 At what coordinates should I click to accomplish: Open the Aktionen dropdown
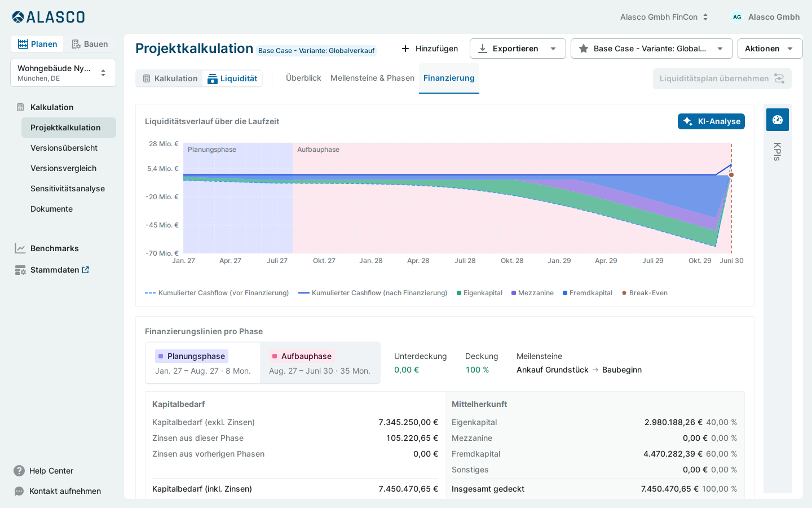click(770, 49)
